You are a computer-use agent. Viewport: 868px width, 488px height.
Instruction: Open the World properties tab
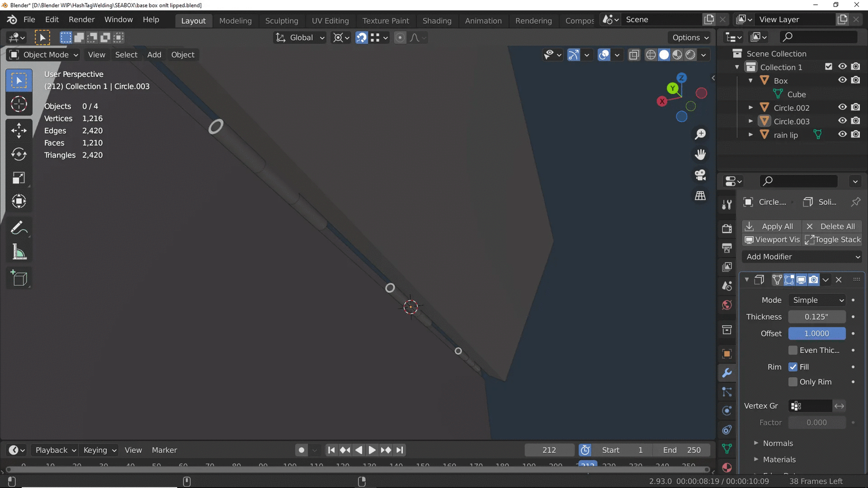pos(727,305)
